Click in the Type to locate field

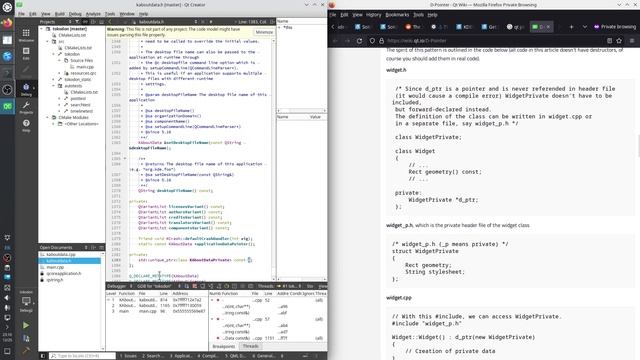tap(83, 356)
